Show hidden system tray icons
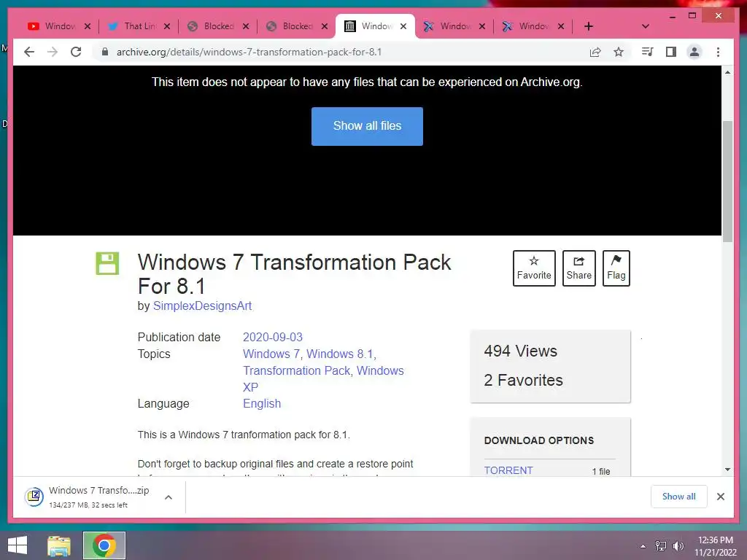 tap(643, 546)
